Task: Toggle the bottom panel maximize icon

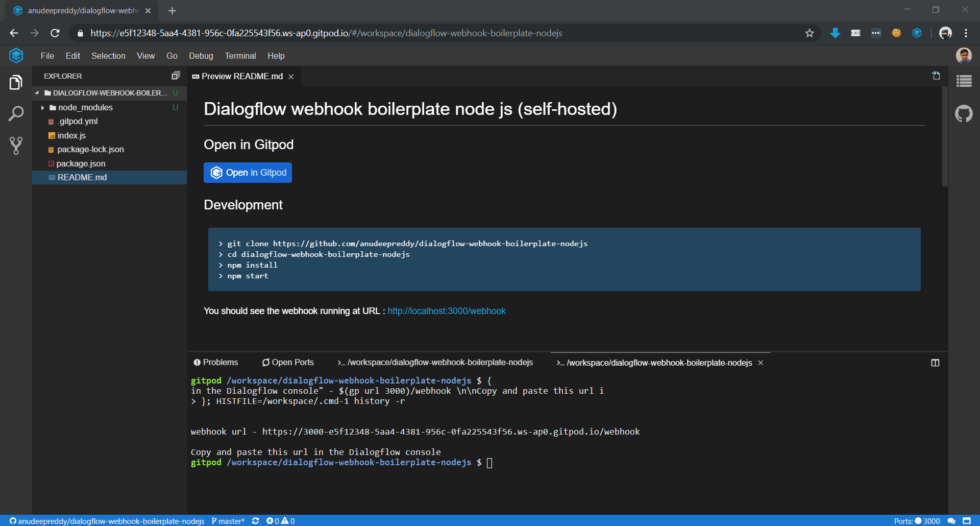Action: 935,363
